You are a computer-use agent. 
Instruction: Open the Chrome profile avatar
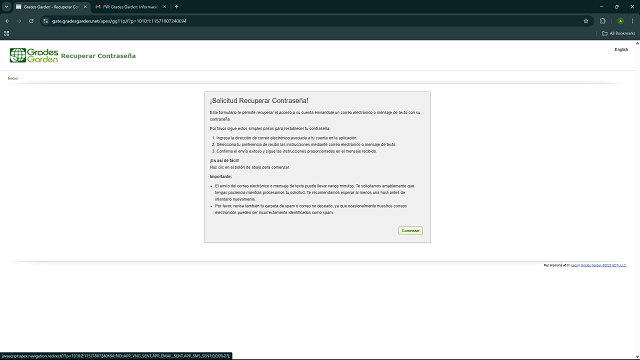(620, 21)
